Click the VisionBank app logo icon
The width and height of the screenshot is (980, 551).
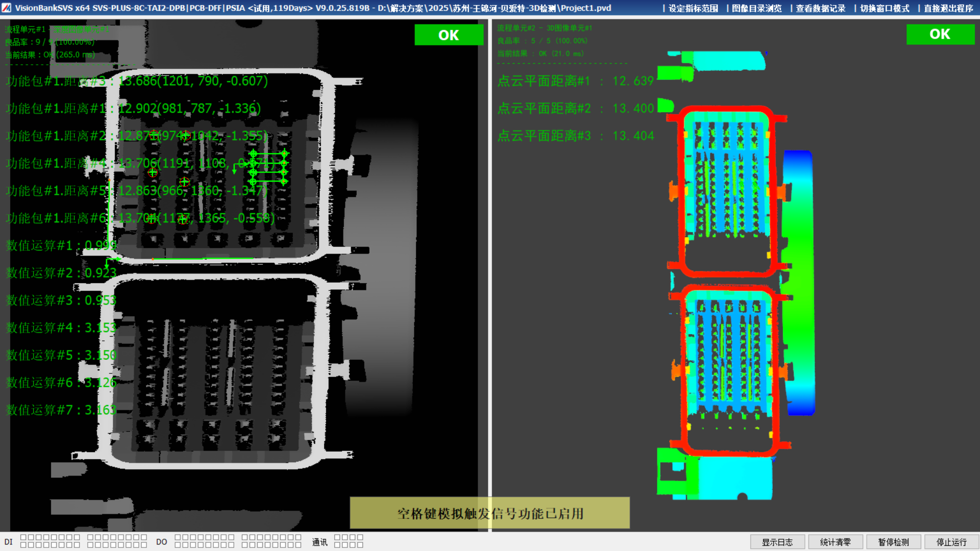pyautogui.click(x=7, y=8)
